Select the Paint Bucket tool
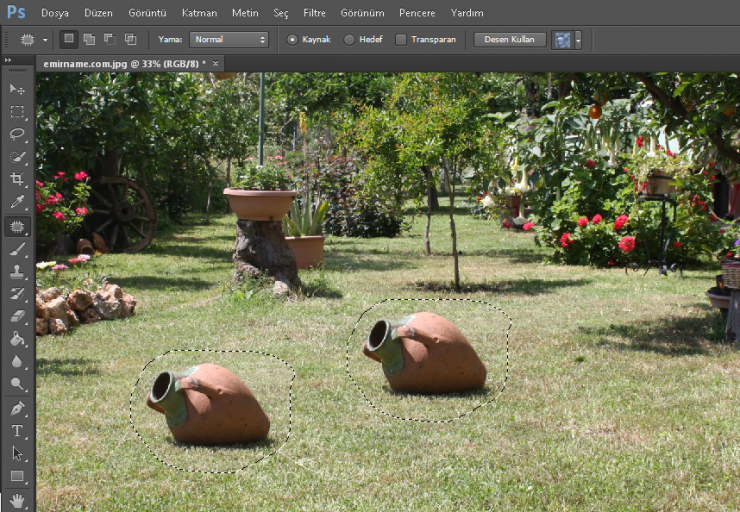Image resolution: width=740 pixels, height=512 pixels. (17, 338)
